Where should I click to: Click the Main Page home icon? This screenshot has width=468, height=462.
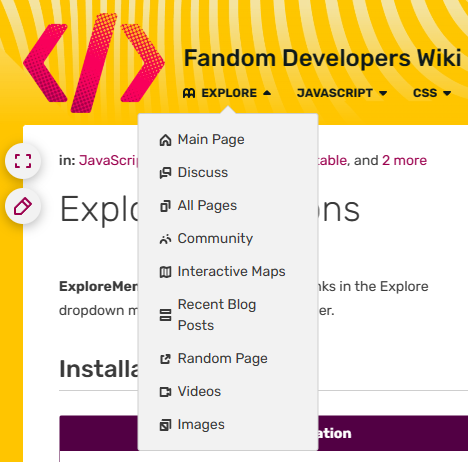(x=165, y=140)
